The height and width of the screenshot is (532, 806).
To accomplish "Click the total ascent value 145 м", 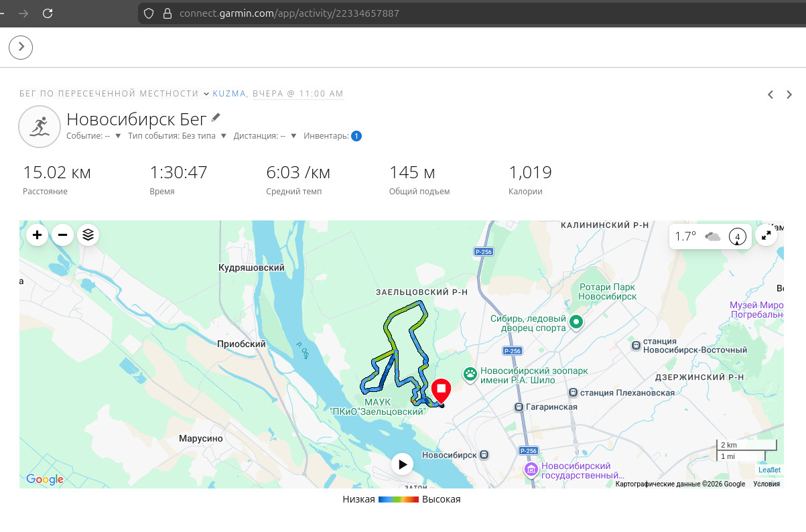I will [x=412, y=173].
